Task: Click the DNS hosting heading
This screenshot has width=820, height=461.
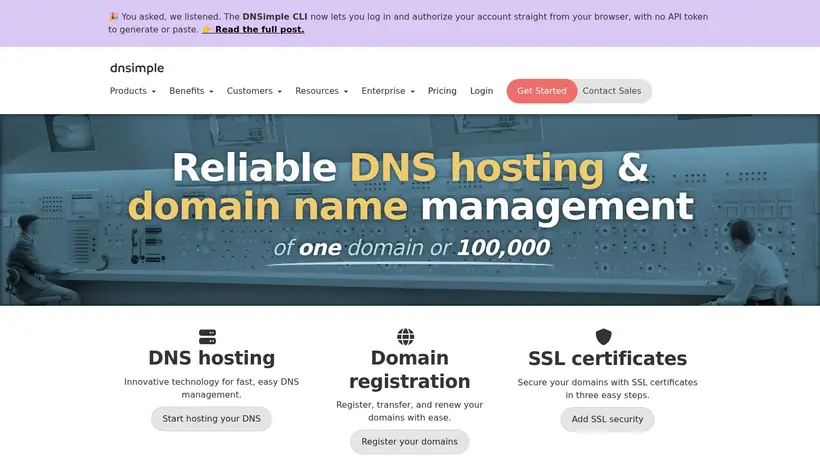Action: [212, 358]
